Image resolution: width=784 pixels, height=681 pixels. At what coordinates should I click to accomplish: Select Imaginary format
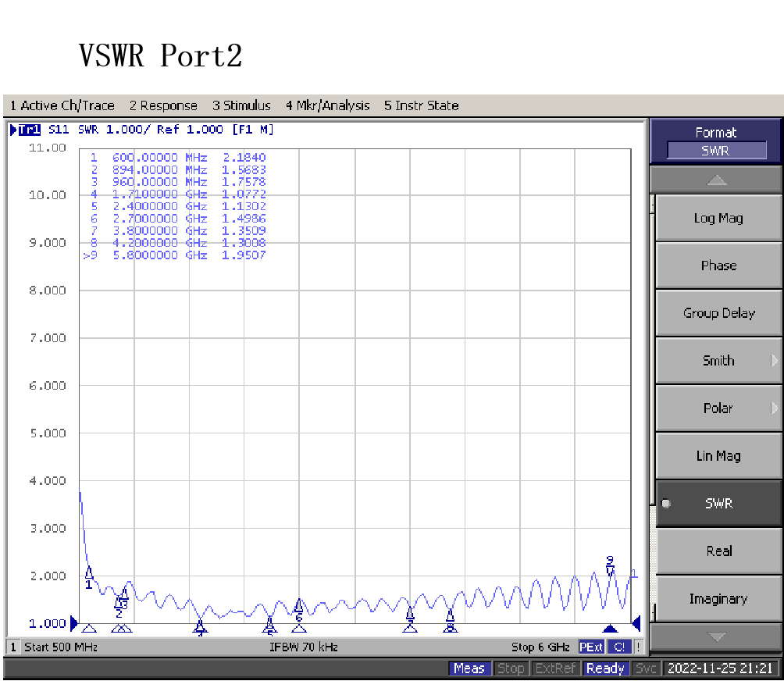[x=718, y=598]
